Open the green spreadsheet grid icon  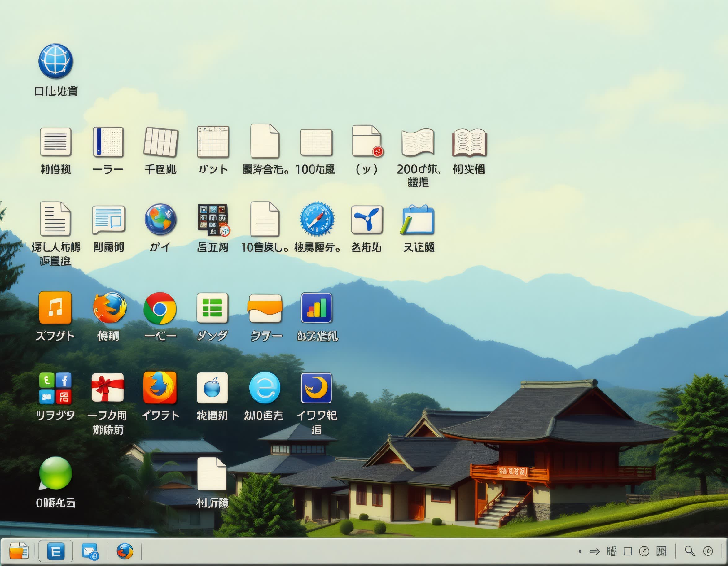(x=212, y=308)
